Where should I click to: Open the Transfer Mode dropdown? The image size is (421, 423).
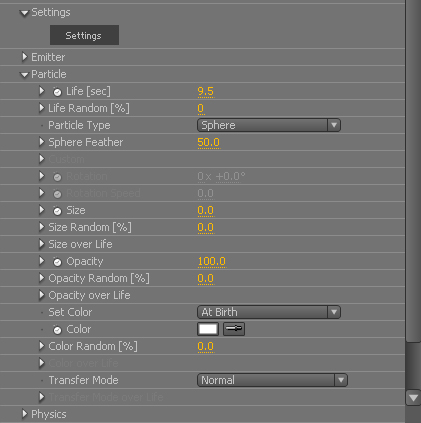pyautogui.click(x=272, y=380)
